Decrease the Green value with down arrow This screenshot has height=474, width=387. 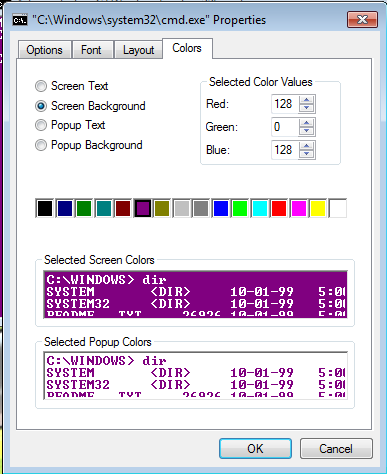[307, 131]
